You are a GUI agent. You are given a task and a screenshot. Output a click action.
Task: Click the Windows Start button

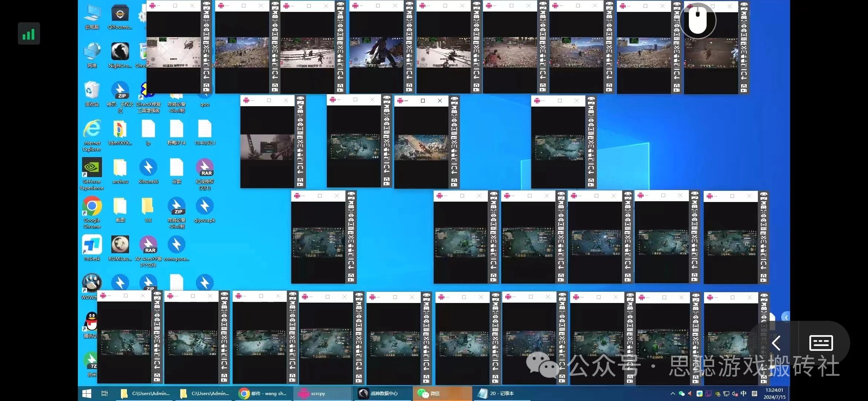[86, 394]
